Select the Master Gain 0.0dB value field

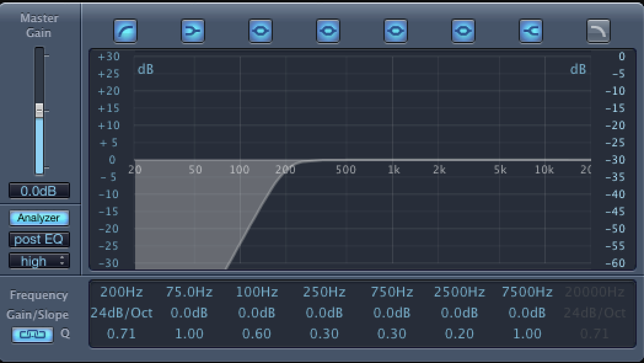[x=39, y=191]
